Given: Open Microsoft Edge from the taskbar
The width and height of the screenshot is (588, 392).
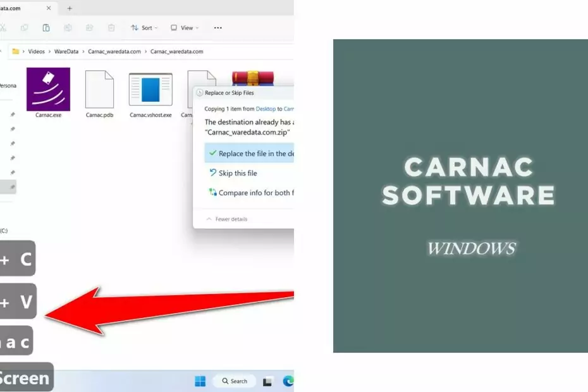Looking at the screenshot, I should coord(288,381).
